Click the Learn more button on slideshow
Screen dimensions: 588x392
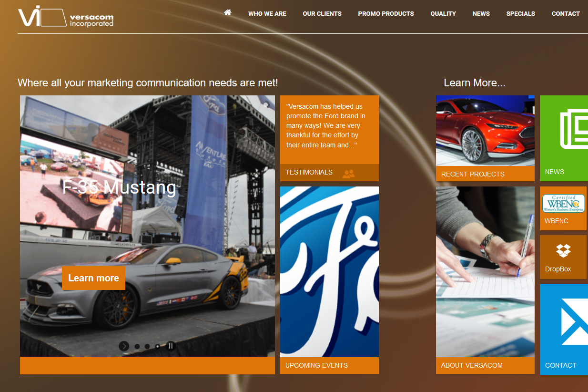tap(93, 278)
